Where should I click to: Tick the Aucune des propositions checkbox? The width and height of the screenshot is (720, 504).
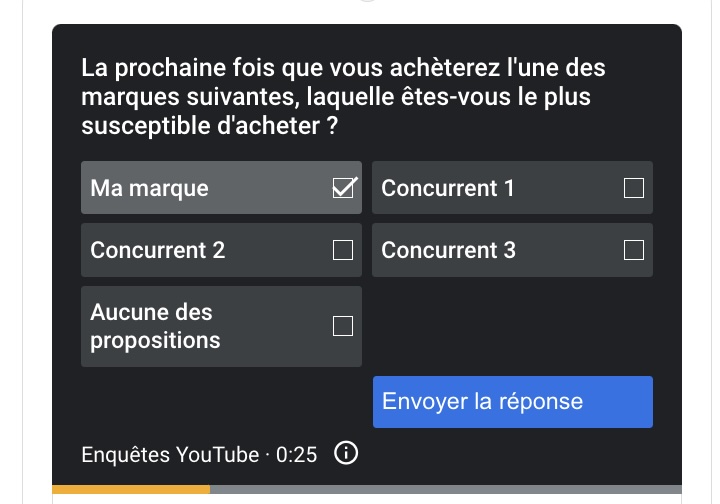pyautogui.click(x=343, y=326)
